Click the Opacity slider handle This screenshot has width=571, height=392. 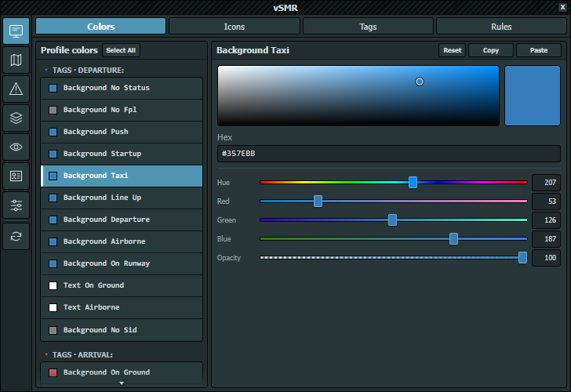pyautogui.click(x=522, y=257)
